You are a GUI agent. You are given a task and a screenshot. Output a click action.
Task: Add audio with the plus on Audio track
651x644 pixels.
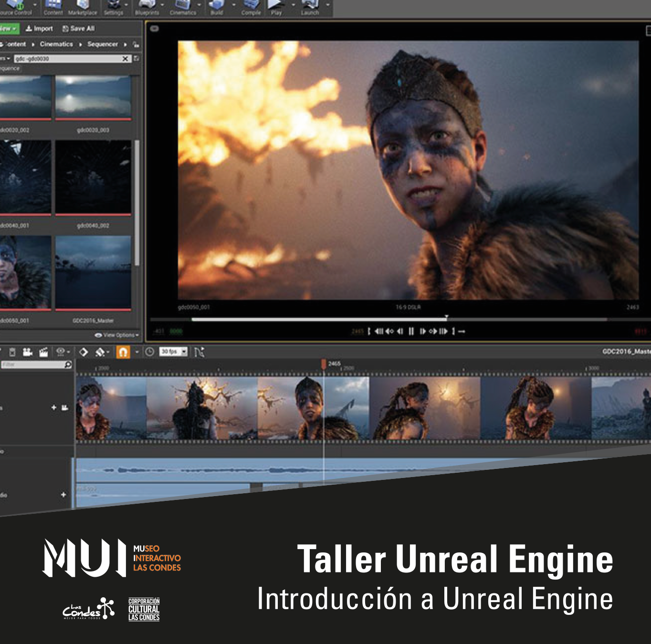click(x=63, y=495)
